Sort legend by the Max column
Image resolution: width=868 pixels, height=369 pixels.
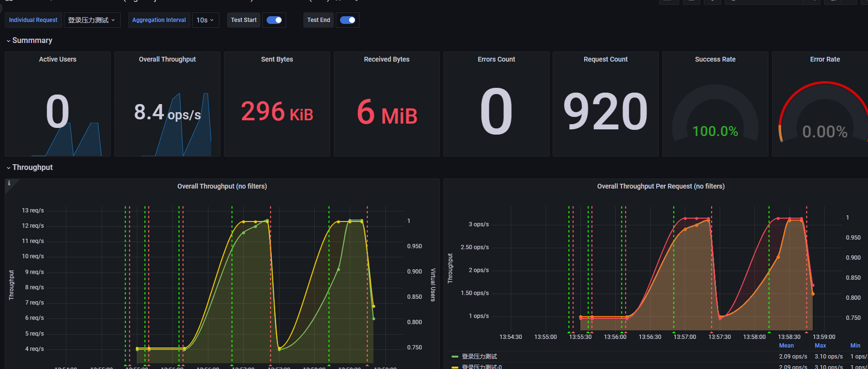tap(820, 346)
